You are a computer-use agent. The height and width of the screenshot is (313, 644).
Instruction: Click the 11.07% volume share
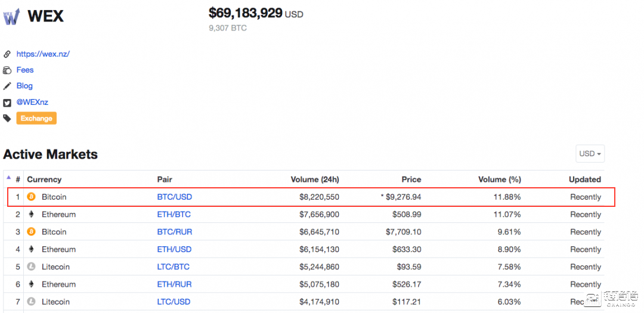pyautogui.click(x=507, y=215)
